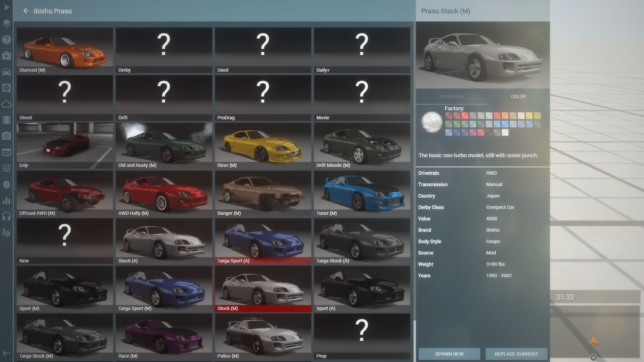Select the Targa Stock (M) configuration
The width and height of the screenshot is (644, 362).
click(x=65, y=336)
